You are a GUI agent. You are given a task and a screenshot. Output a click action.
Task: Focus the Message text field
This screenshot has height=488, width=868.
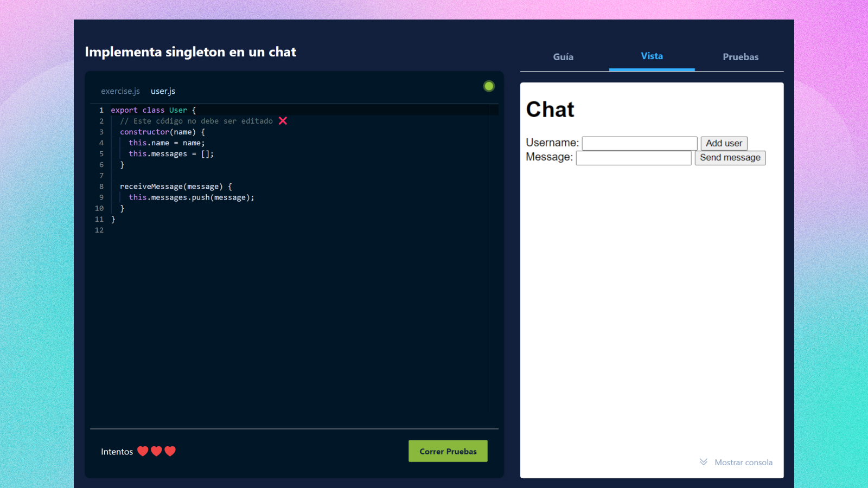[634, 158]
